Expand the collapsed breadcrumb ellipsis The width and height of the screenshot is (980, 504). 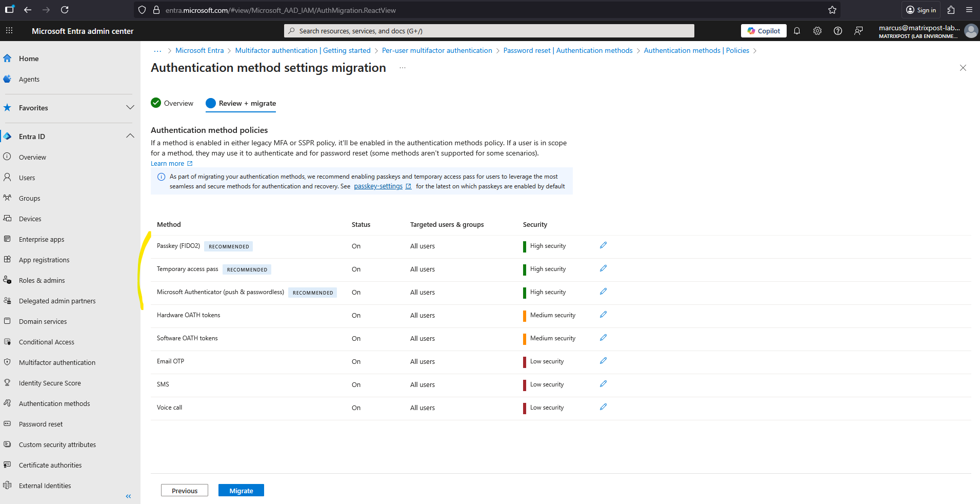click(x=157, y=50)
